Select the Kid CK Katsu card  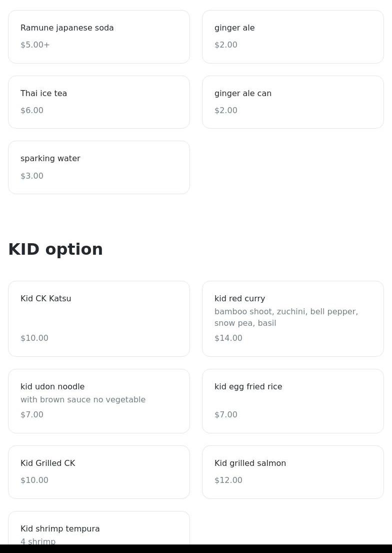[99, 318]
